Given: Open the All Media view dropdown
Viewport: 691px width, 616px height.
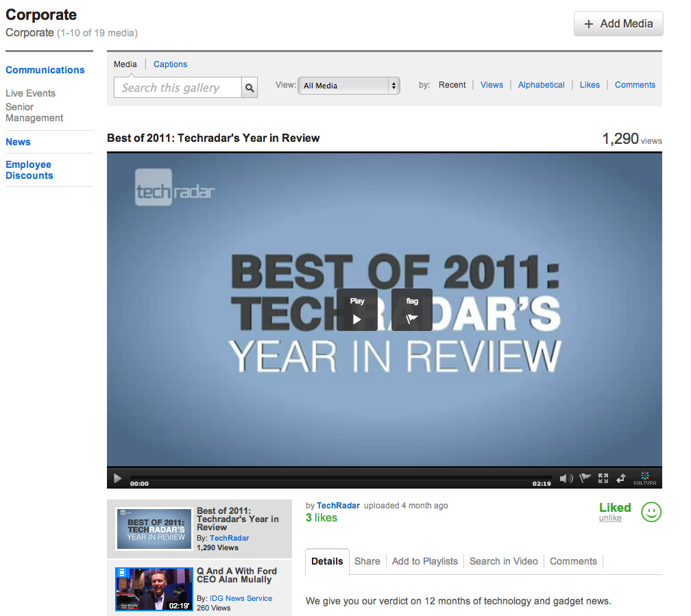Looking at the screenshot, I should (348, 86).
